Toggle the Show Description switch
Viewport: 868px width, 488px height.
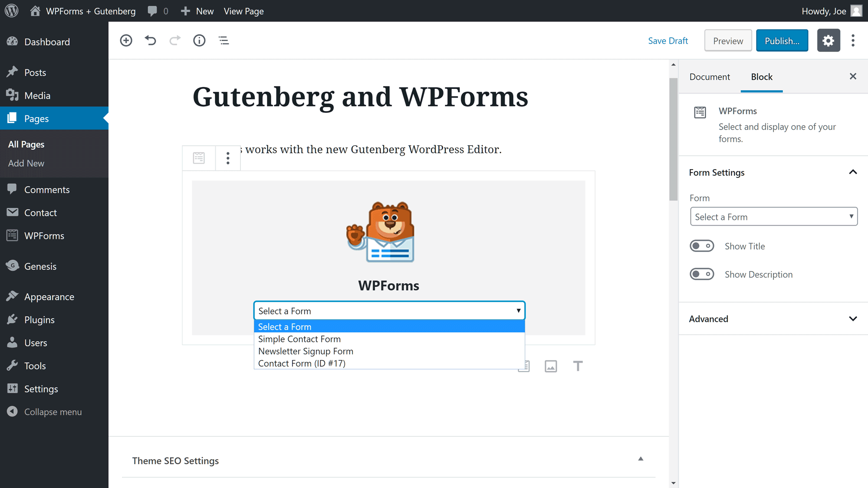click(x=702, y=274)
